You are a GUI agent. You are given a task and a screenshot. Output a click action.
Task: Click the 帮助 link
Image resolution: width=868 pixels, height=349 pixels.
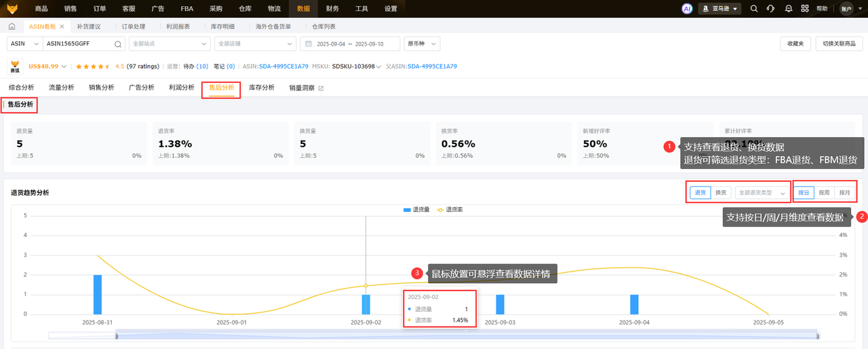coord(823,9)
